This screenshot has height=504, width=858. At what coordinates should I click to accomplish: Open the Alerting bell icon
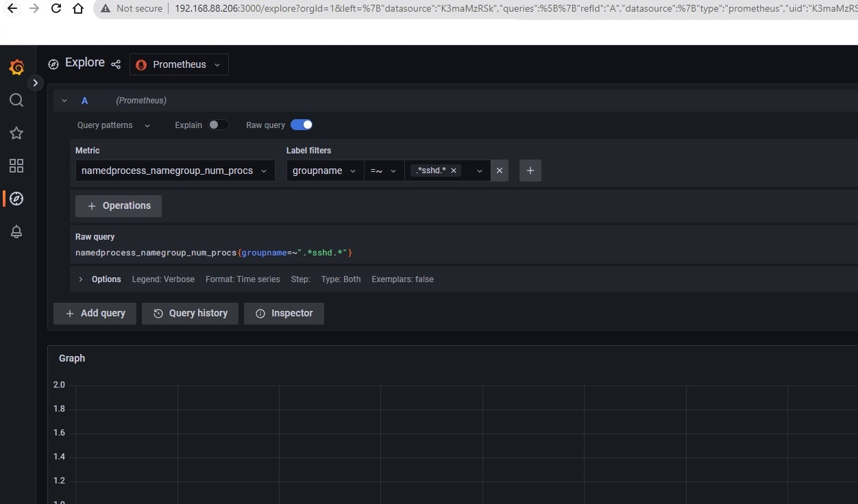pyautogui.click(x=16, y=231)
